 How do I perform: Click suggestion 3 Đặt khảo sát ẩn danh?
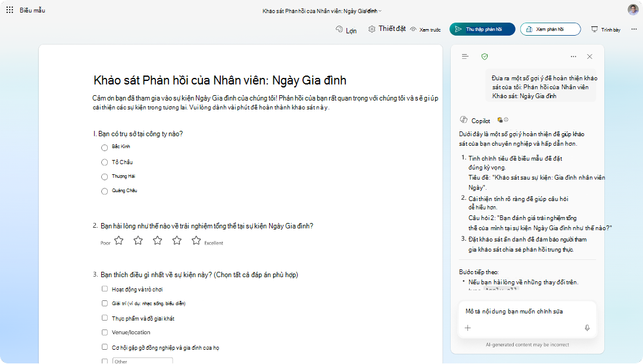(x=527, y=244)
